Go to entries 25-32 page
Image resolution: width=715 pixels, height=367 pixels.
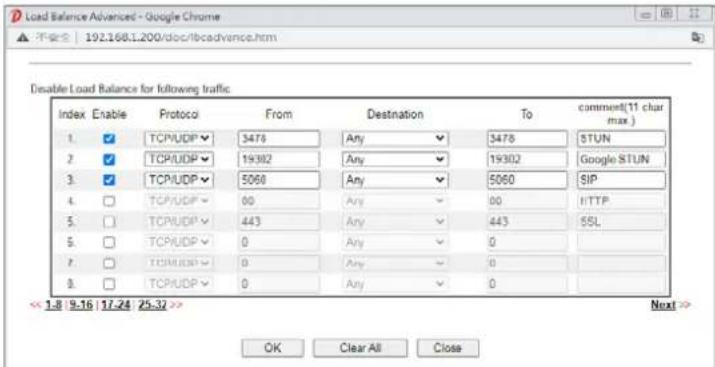tap(152, 305)
